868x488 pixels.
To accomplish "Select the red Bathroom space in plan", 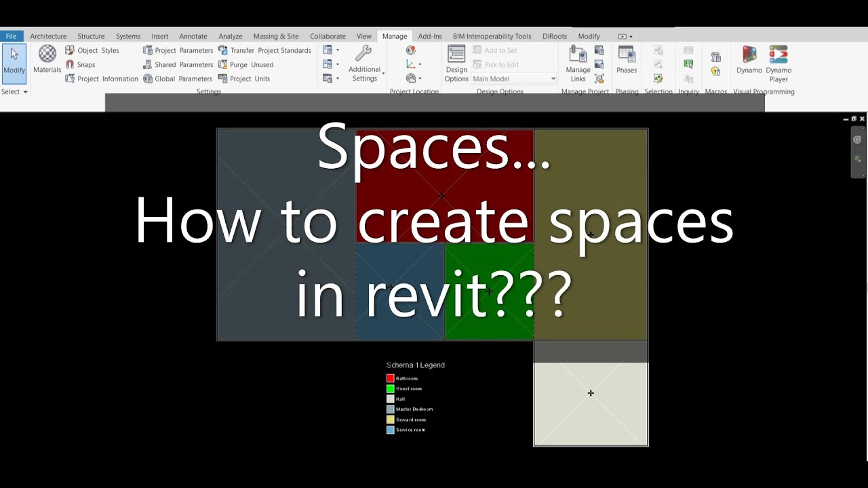I will click(x=444, y=186).
